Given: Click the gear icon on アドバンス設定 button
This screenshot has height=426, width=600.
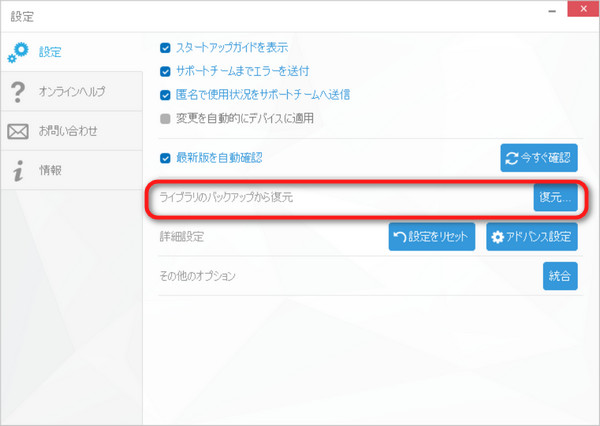Looking at the screenshot, I should (499, 237).
